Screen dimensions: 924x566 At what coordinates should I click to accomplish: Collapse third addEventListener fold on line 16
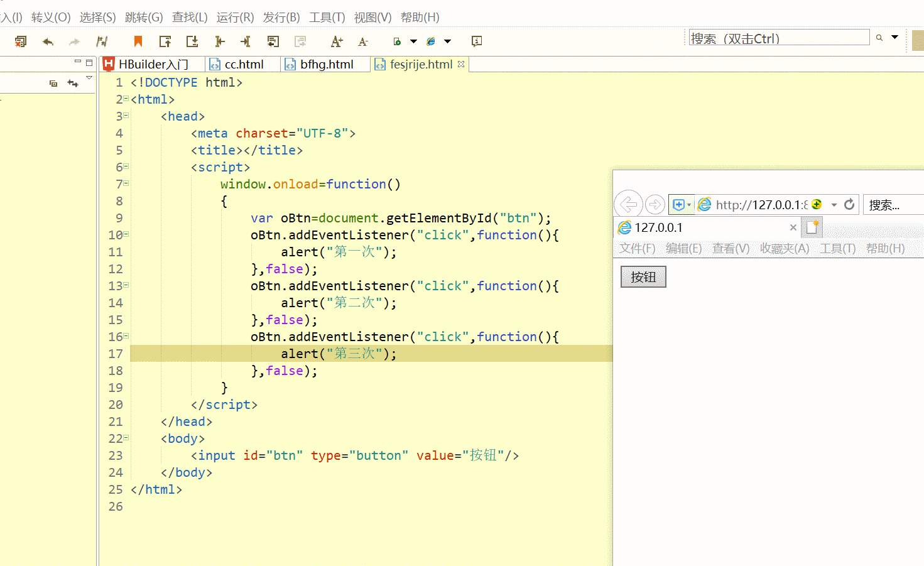point(126,336)
